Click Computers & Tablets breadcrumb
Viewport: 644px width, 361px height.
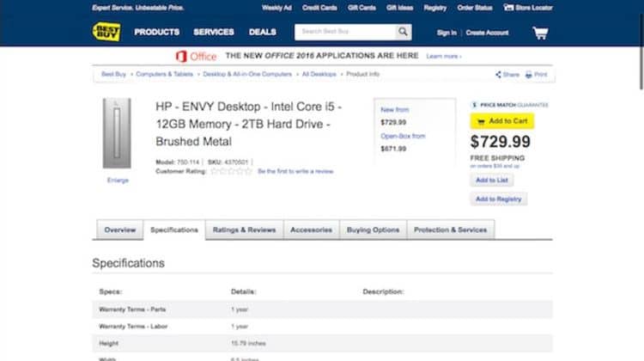pyautogui.click(x=164, y=75)
